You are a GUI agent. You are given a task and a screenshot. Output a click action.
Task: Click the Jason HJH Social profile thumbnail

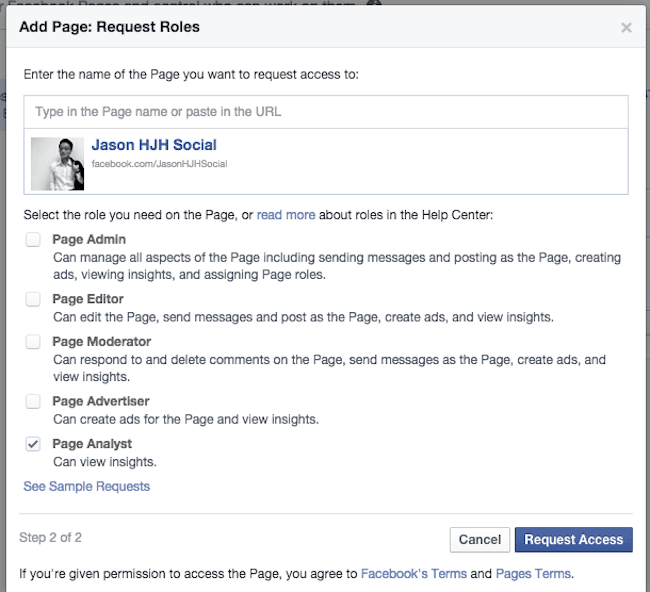[x=58, y=164]
